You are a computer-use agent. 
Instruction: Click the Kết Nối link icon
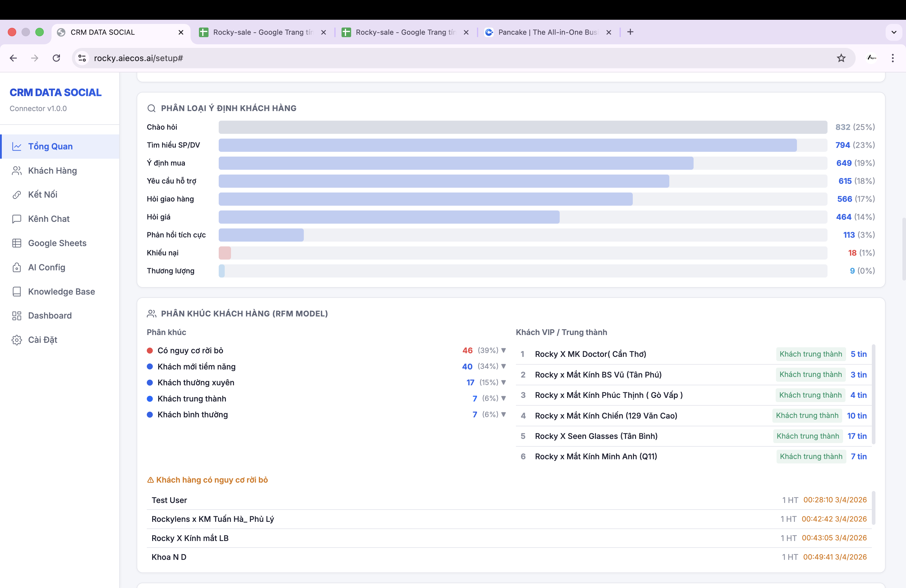coord(17,195)
